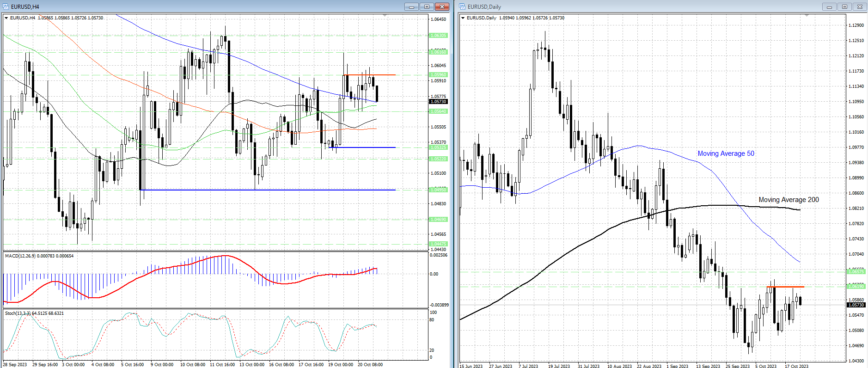
Task: Open the dropdown arrow beside EURUSD,H4 label
Action: tap(6, 18)
